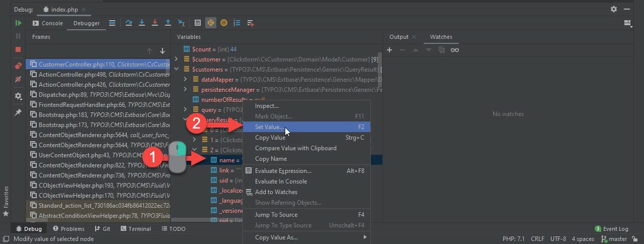This screenshot has width=644, height=244.
Task: Expand array element 1 node
Action: (x=194, y=140)
